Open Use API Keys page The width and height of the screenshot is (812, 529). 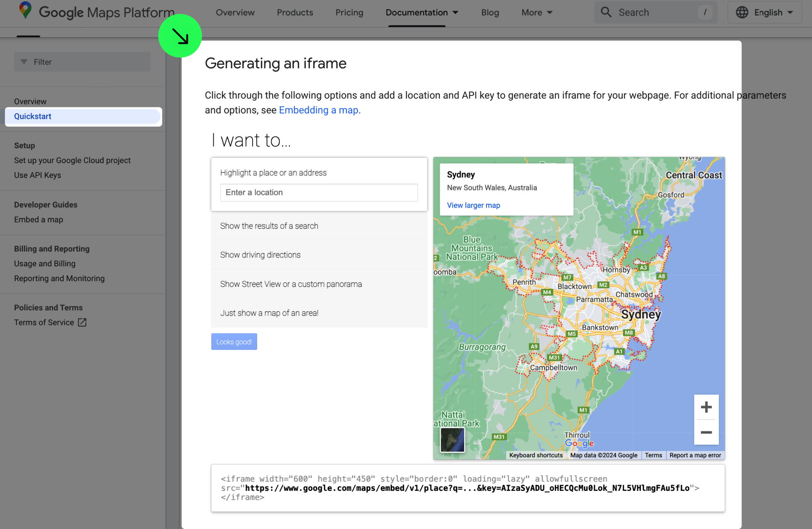tap(37, 175)
